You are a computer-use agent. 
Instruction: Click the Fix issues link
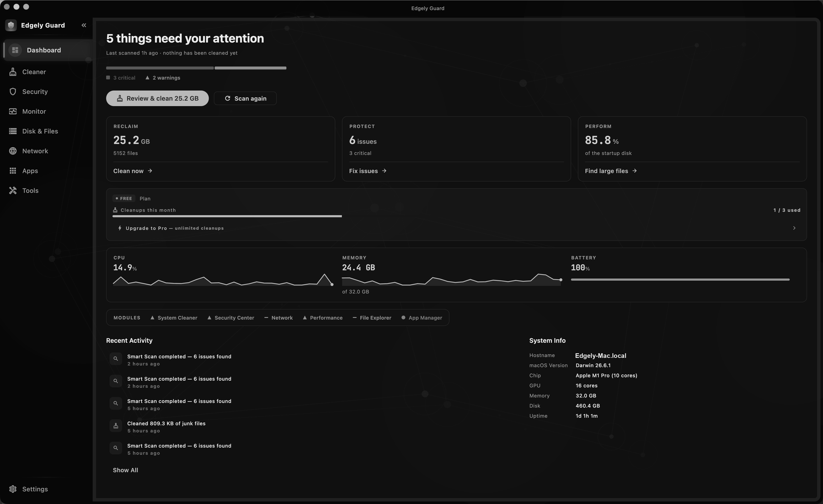[x=368, y=171]
